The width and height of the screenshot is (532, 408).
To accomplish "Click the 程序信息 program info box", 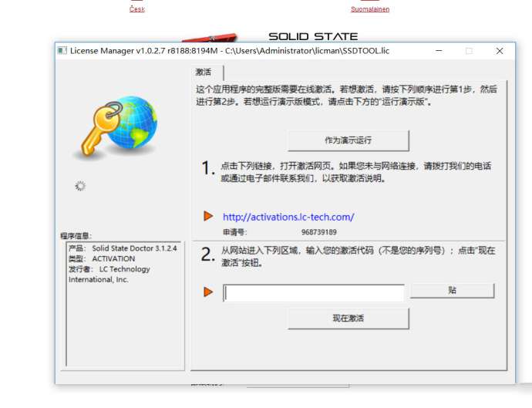I will click(123, 301).
